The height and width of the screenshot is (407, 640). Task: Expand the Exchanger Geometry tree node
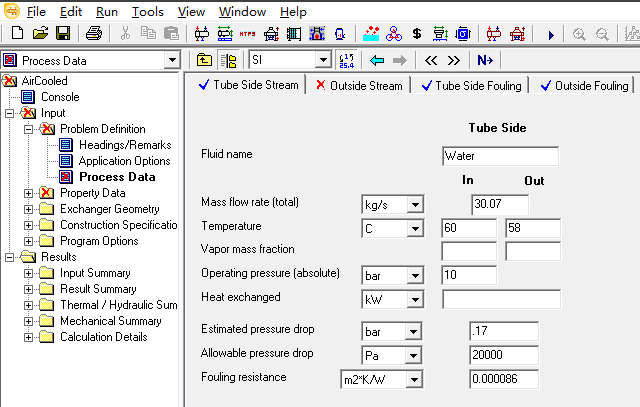(x=29, y=209)
